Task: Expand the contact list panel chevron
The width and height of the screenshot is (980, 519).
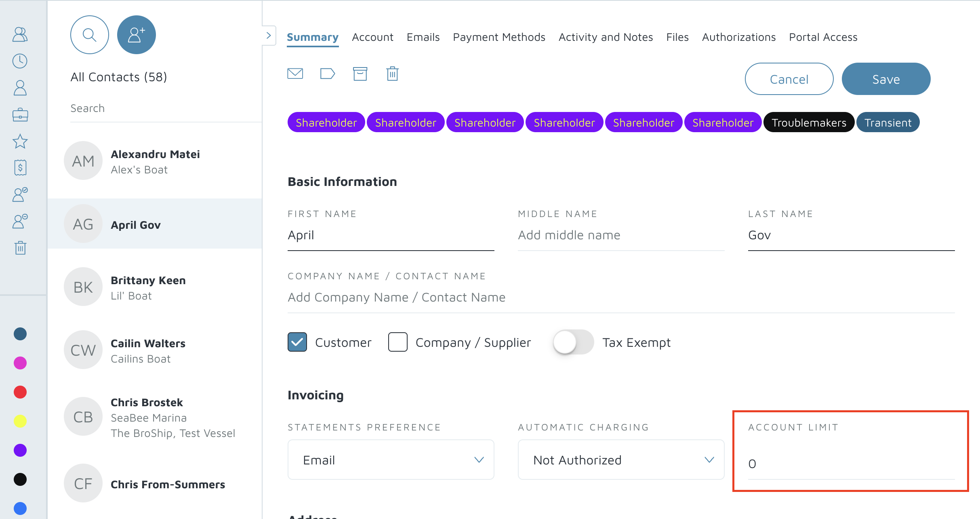Action: click(269, 36)
